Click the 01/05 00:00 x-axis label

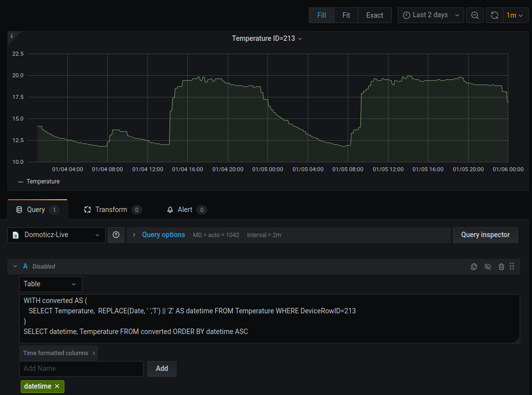pos(267,169)
